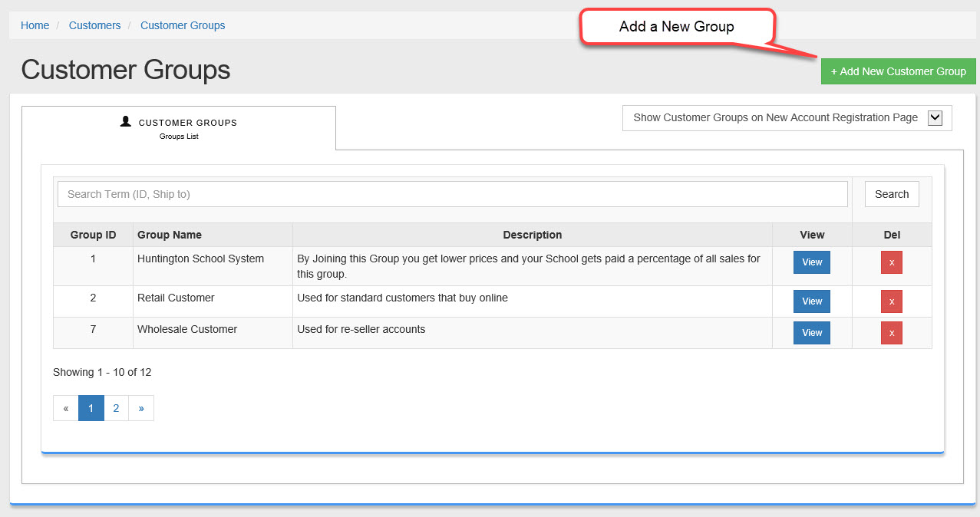The width and height of the screenshot is (980, 517).
Task: Delete the Wholesale Customer group
Action: click(x=891, y=333)
